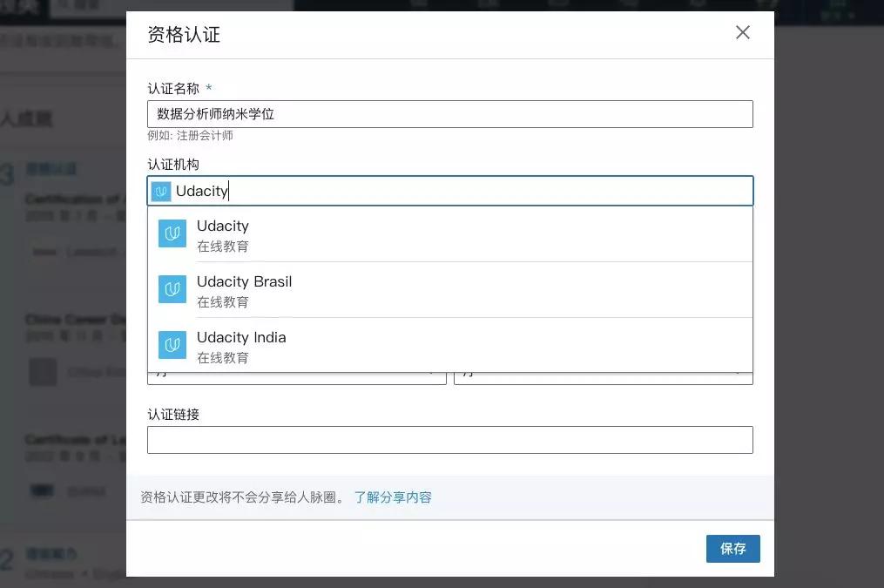
Task: Click the certification badge thumbnail in the background list
Action: pyautogui.click(x=44, y=252)
